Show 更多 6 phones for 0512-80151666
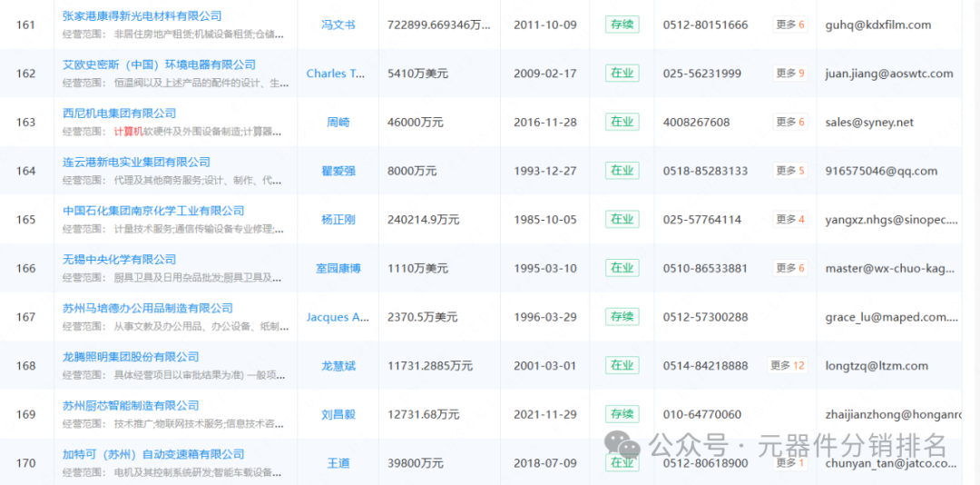Image resolution: width=980 pixels, height=485 pixels. 790,25
